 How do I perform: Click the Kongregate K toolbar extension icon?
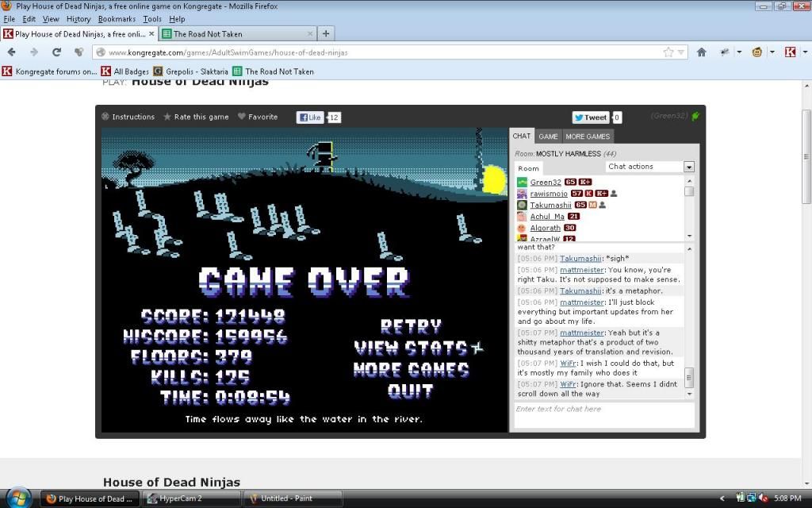pos(791,52)
